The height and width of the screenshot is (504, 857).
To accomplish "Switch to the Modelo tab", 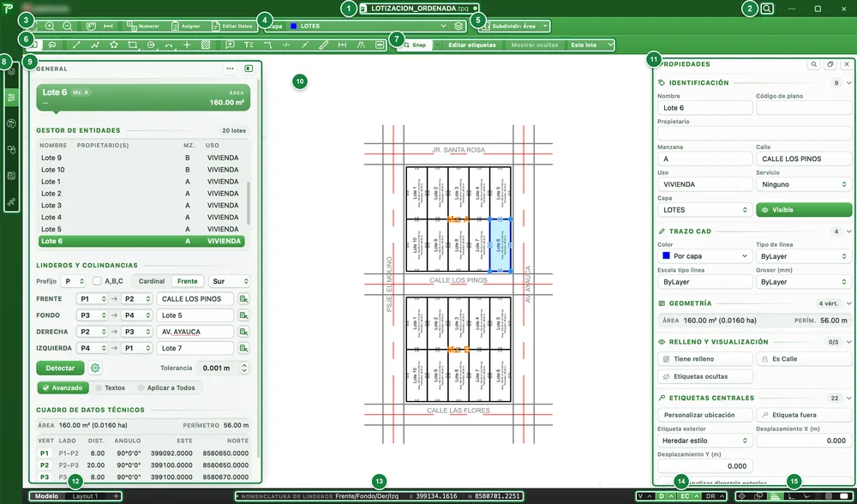I will pyautogui.click(x=46, y=496).
